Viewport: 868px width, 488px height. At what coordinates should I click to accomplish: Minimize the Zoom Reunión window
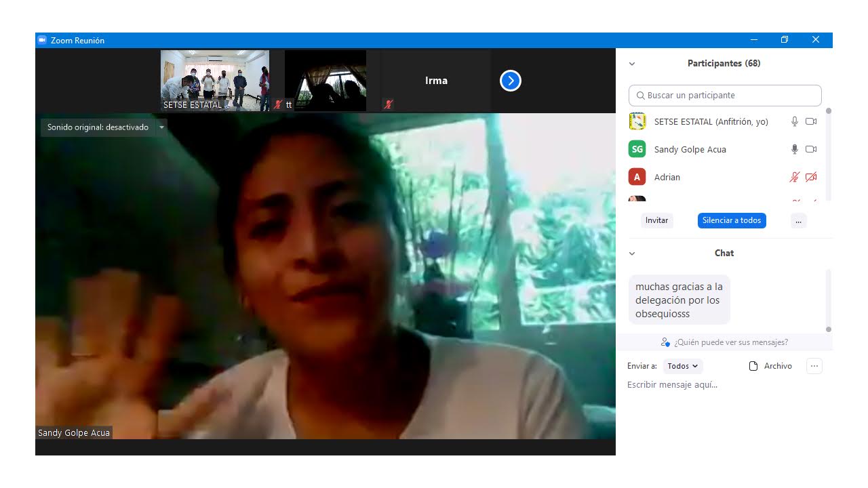pyautogui.click(x=753, y=40)
